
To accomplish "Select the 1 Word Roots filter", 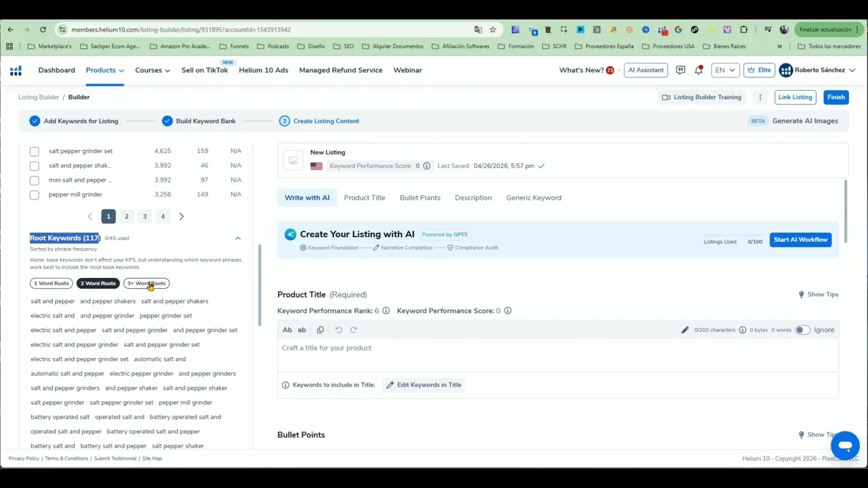I will point(52,283).
